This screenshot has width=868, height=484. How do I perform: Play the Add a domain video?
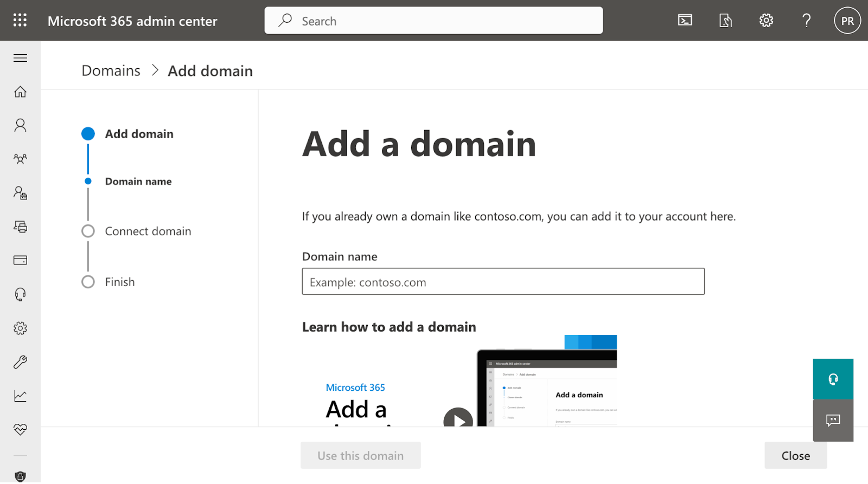tap(458, 418)
